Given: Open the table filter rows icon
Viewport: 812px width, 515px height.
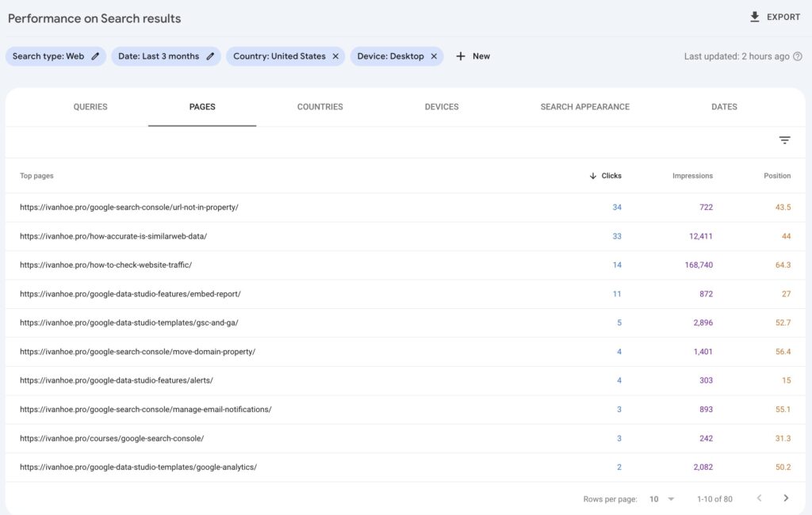Looking at the screenshot, I should pyautogui.click(x=784, y=140).
